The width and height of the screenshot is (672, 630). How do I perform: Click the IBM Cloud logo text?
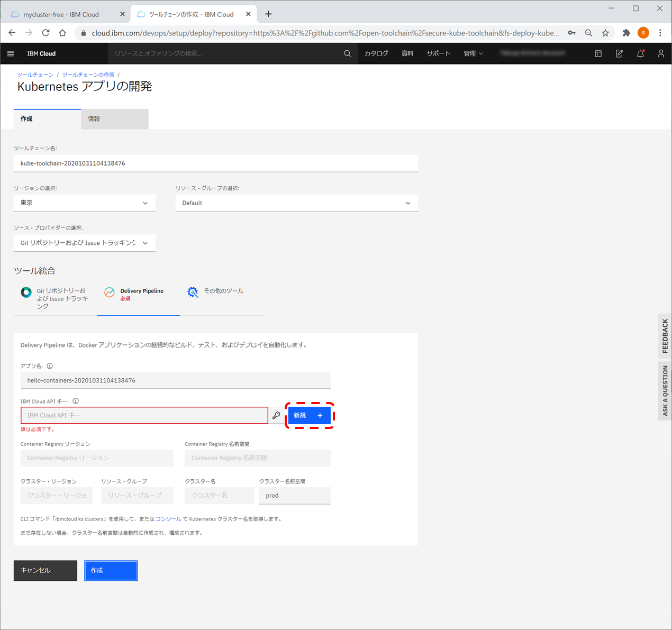point(41,53)
